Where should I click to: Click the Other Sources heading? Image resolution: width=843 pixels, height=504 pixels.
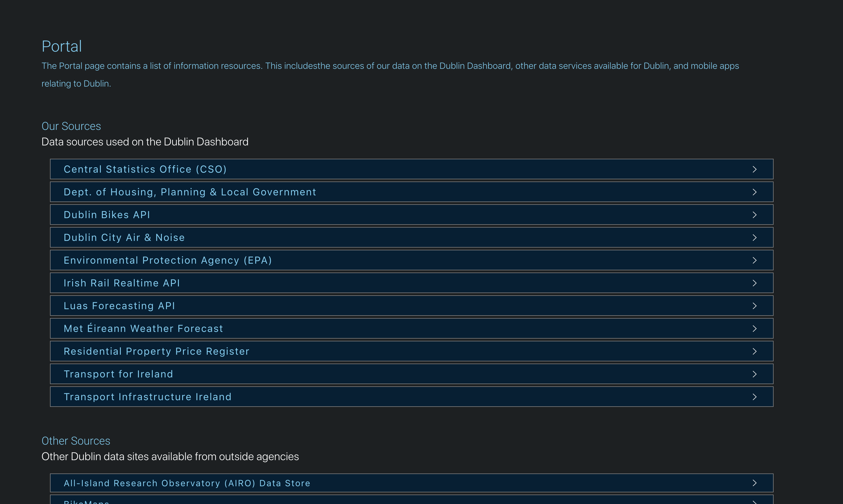pyautogui.click(x=76, y=441)
